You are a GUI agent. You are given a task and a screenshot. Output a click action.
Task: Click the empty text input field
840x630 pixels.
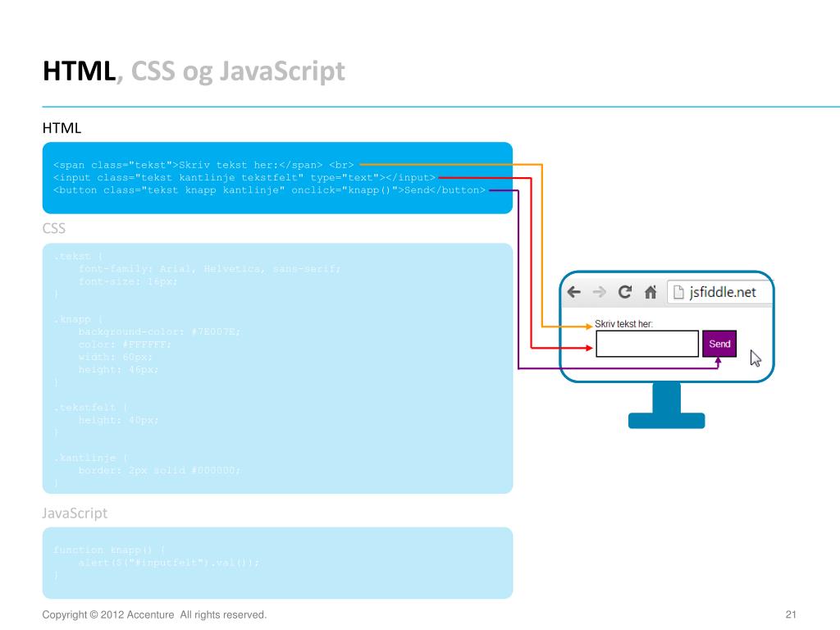pyautogui.click(x=647, y=344)
